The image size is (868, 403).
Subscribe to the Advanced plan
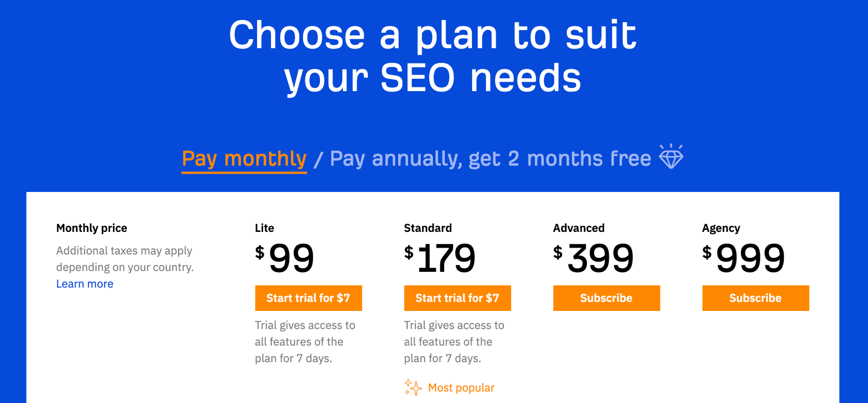click(x=606, y=298)
